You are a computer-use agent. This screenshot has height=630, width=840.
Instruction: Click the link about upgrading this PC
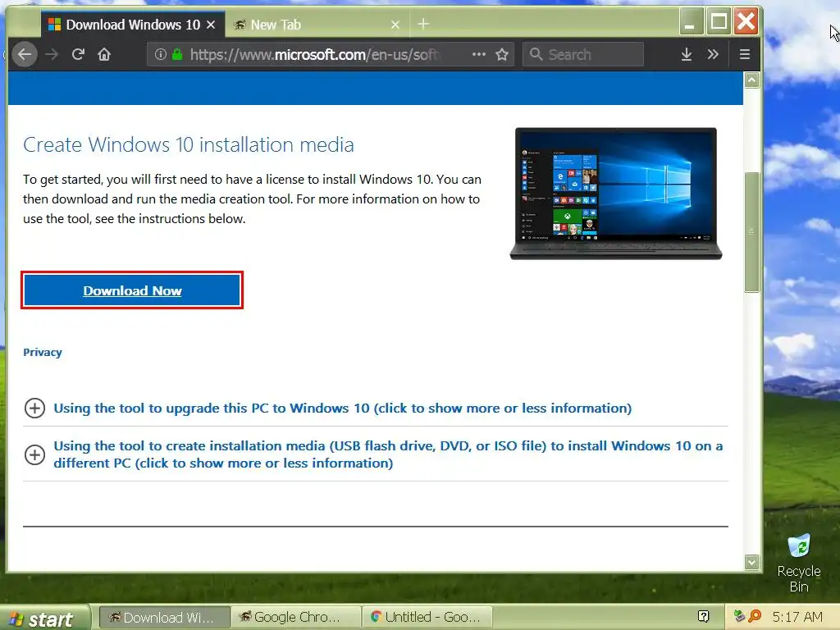point(342,409)
